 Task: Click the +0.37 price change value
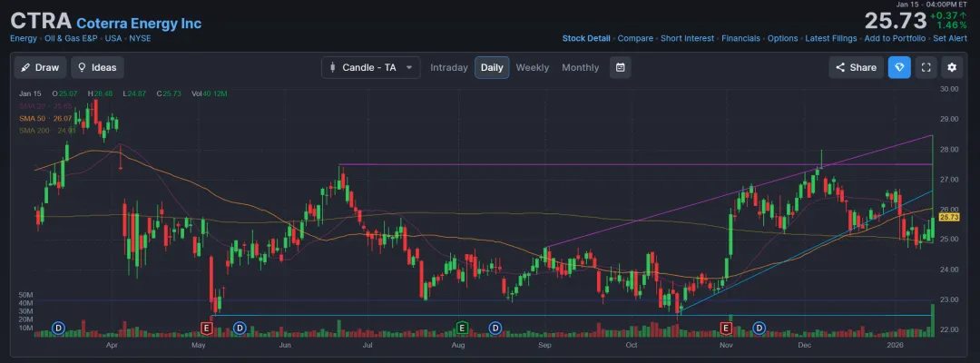[948, 15]
